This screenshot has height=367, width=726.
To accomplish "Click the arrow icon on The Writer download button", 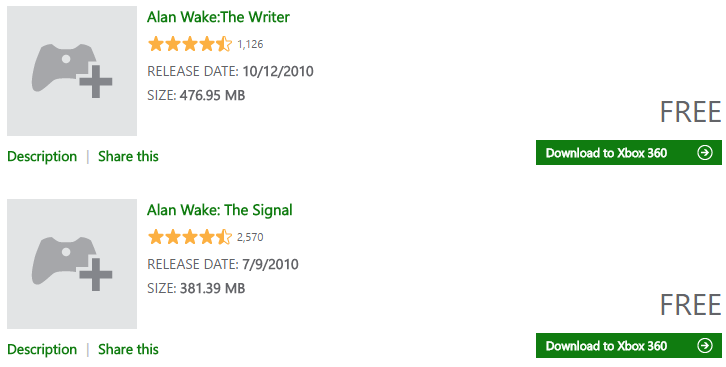I will (705, 152).
